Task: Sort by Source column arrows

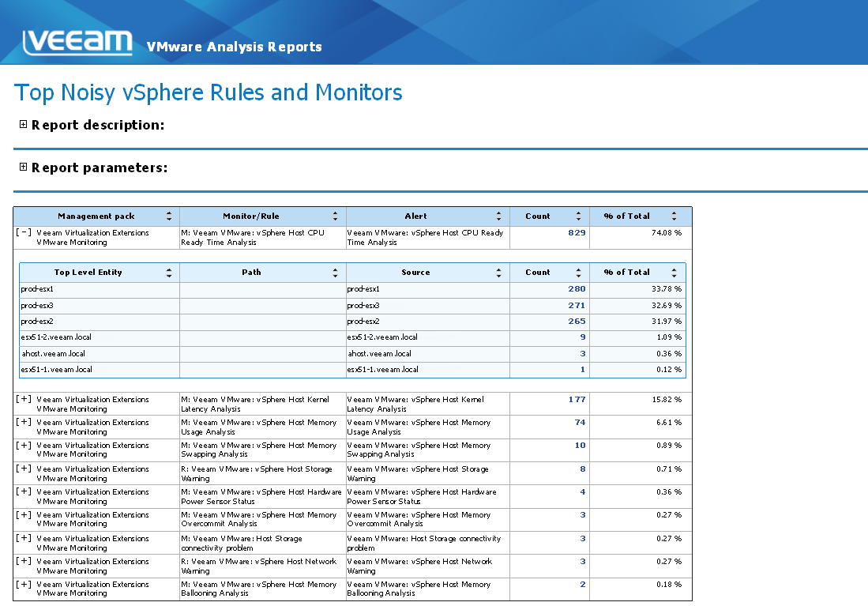Action: tap(499, 273)
